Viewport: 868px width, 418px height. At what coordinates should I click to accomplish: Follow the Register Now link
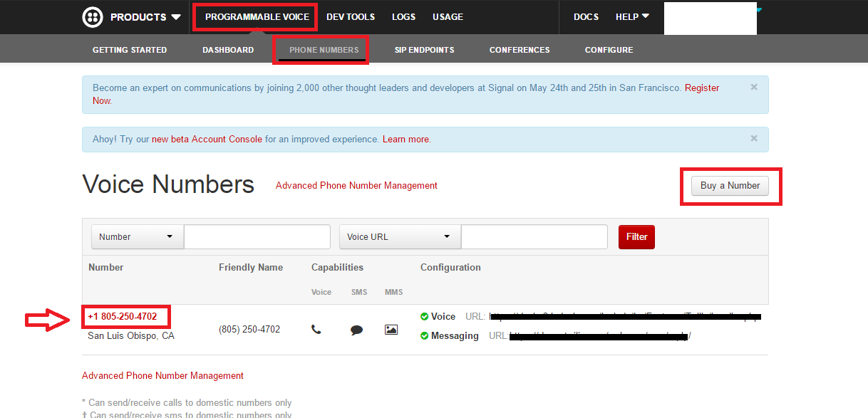[x=702, y=88]
